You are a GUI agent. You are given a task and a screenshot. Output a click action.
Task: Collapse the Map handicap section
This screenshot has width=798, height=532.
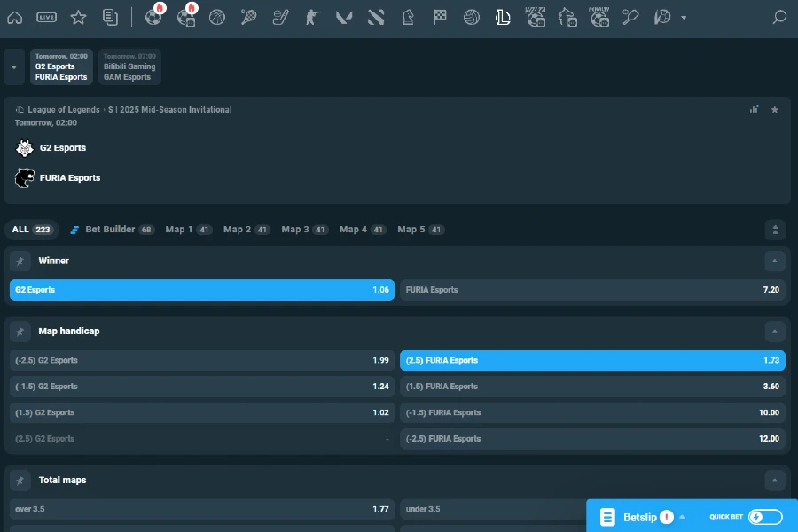[x=775, y=330]
